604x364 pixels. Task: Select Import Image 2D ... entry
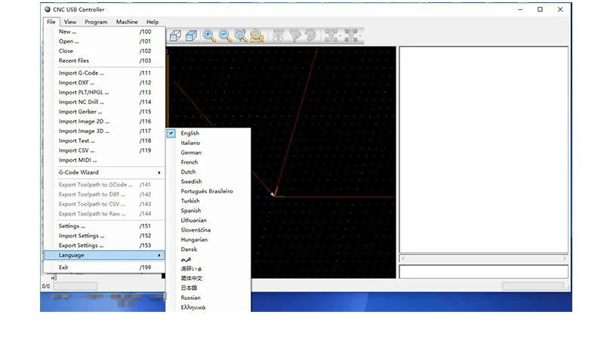coord(104,121)
